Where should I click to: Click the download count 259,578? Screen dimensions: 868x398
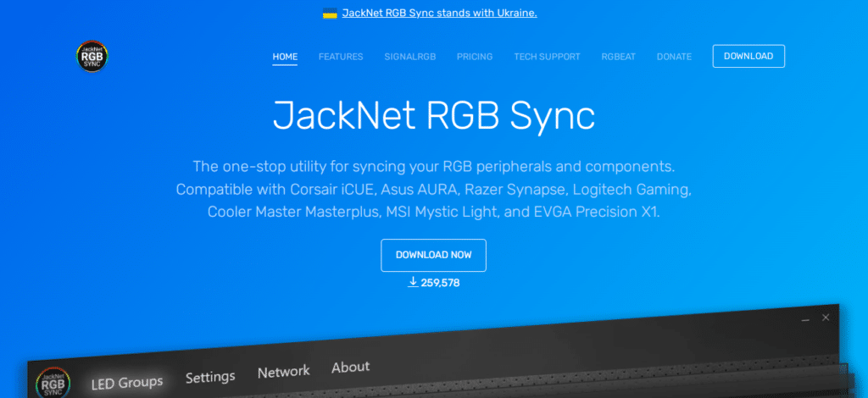[x=440, y=283]
